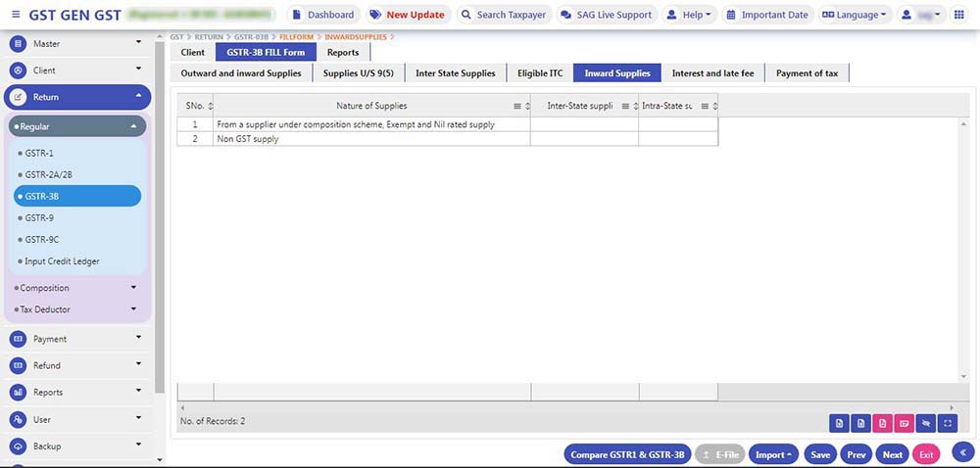
Task: Toggle the hide-columns eye-slash icon
Action: 926,423
